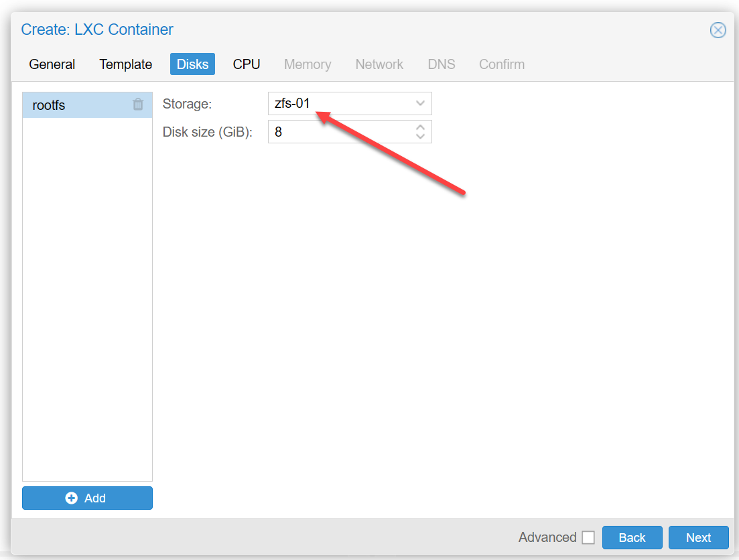Click the Next button
The width and height of the screenshot is (739, 560).
[699, 537]
